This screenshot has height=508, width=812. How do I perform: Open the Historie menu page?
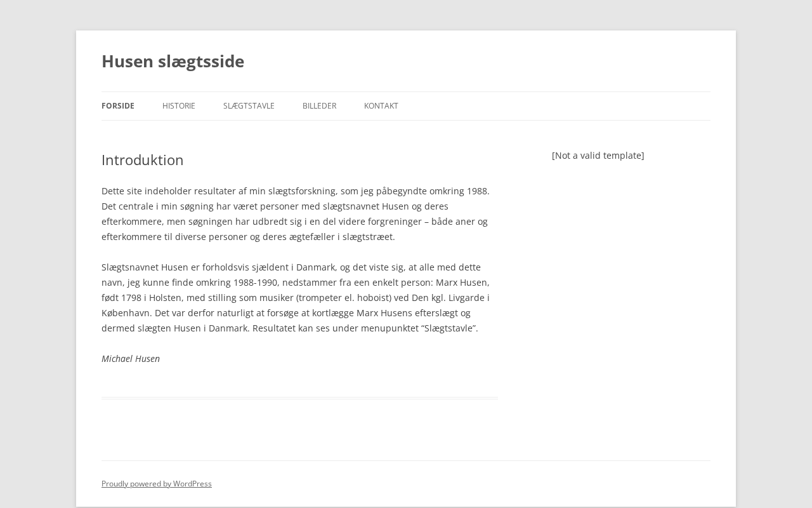[179, 106]
